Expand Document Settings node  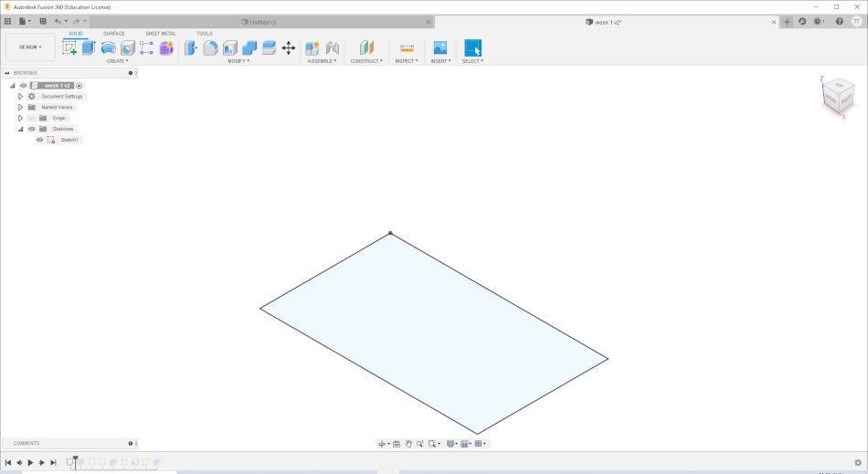[x=20, y=96]
